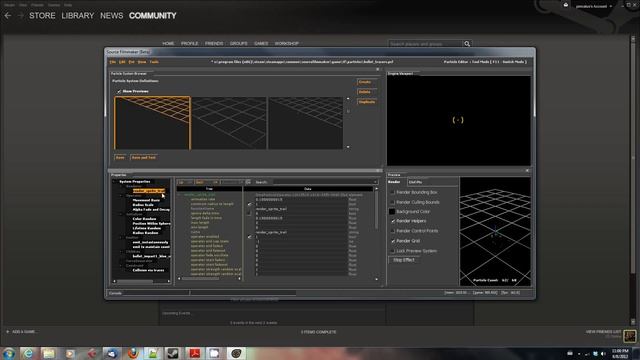Click the Duplicate button

coord(367,102)
